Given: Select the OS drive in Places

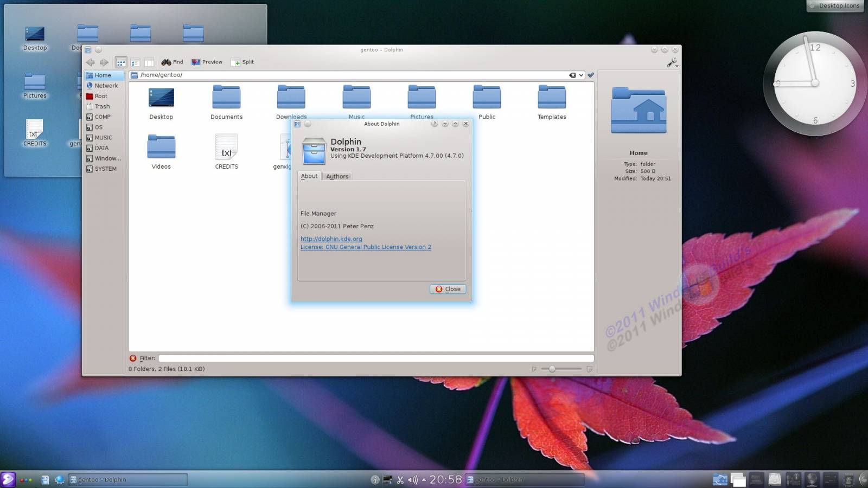Looking at the screenshot, I should click(x=105, y=127).
